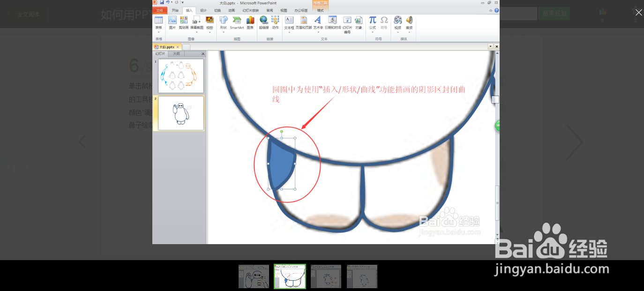Click the 音频 audio speaker icon
This screenshot has width=644, height=291.
coord(409,20)
